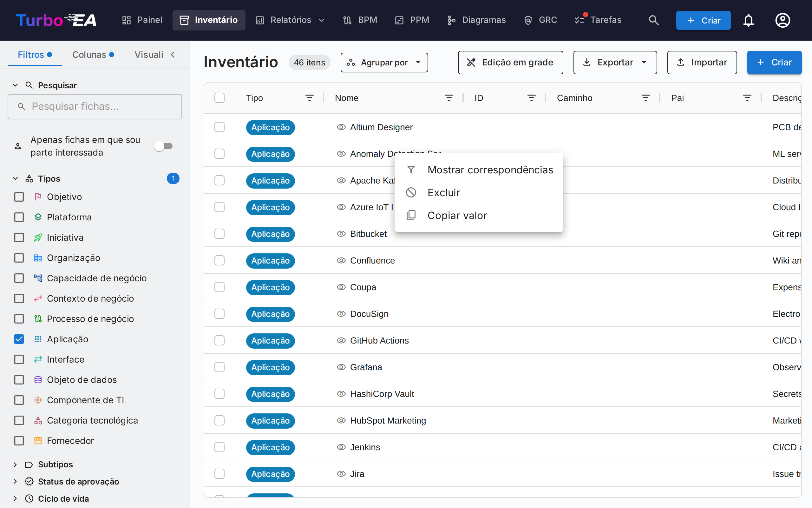Click the eye icon beside DocuSign
Image resolution: width=812 pixels, height=508 pixels.
(341, 314)
